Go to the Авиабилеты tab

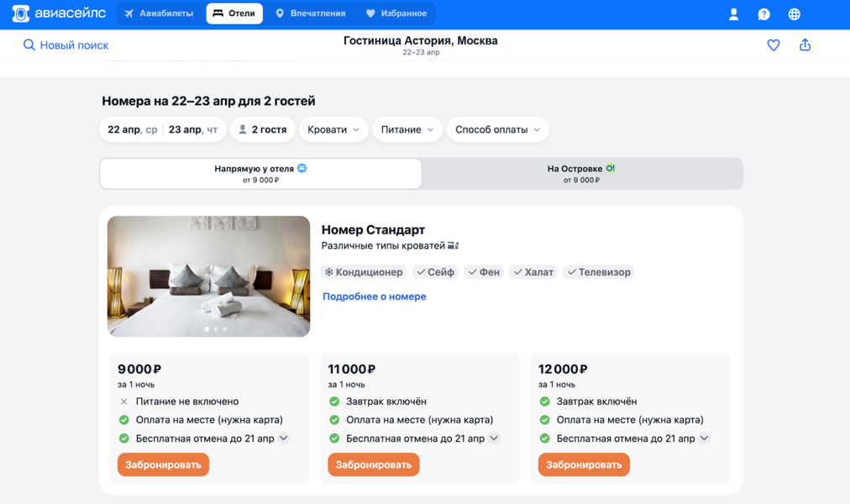[159, 13]
